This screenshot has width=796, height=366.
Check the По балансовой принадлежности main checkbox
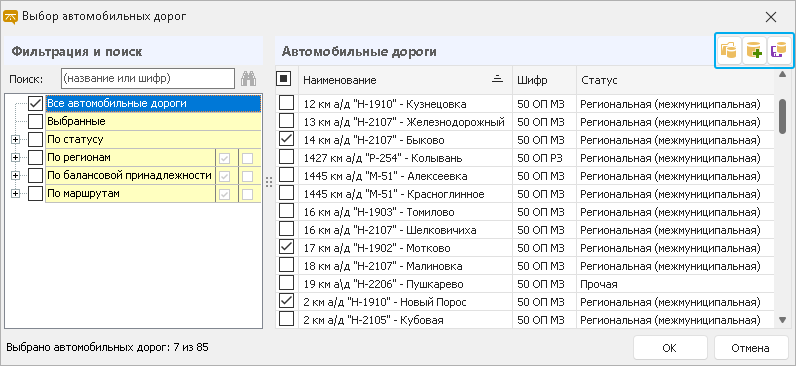coord(36,176)
